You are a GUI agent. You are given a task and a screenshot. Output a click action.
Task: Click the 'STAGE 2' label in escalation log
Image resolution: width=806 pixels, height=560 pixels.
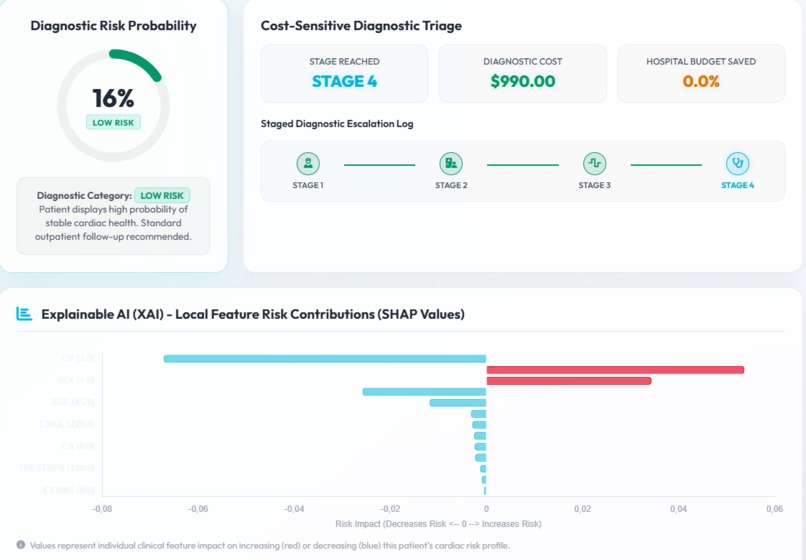pyautogui.click(x=451, y=185)
